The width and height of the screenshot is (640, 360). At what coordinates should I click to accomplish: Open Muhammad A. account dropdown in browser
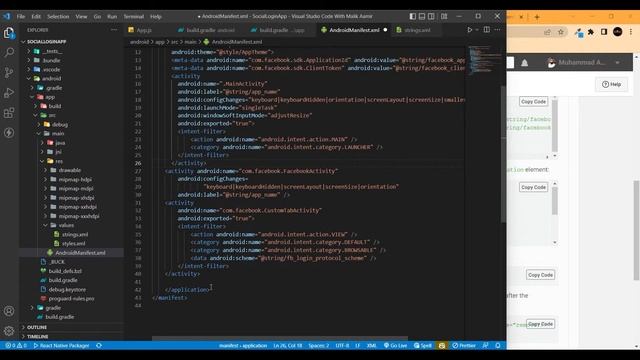584,62
